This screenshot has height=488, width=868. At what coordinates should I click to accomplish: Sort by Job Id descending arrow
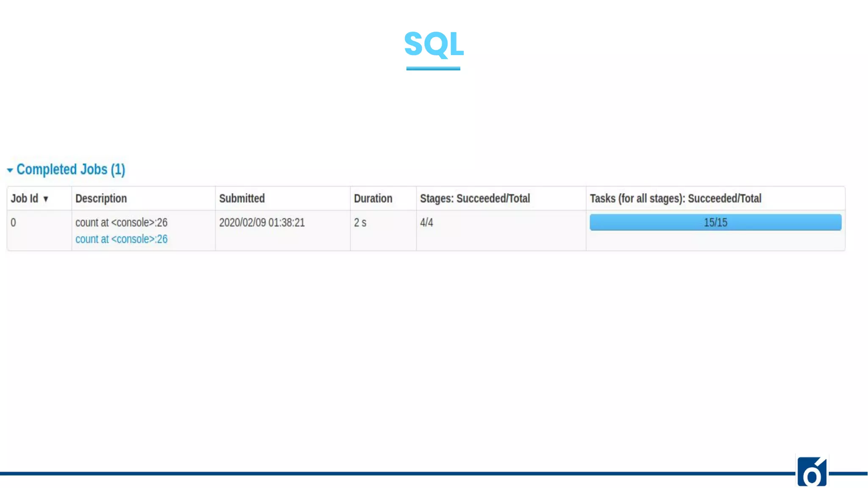46,199
